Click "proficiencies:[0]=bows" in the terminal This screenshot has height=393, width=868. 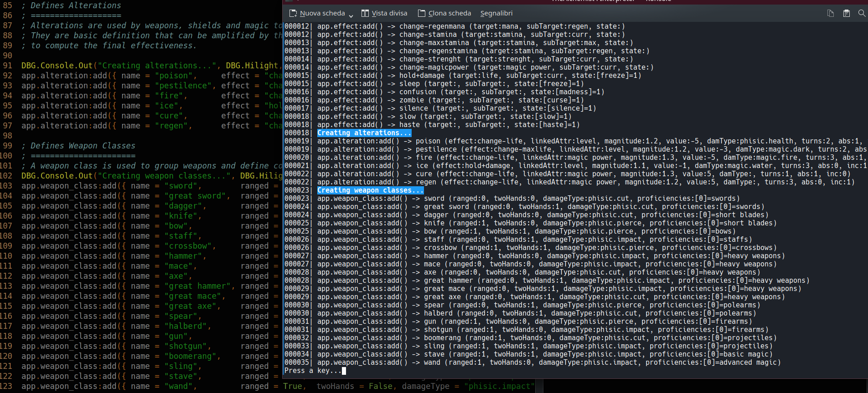[687, 231]
